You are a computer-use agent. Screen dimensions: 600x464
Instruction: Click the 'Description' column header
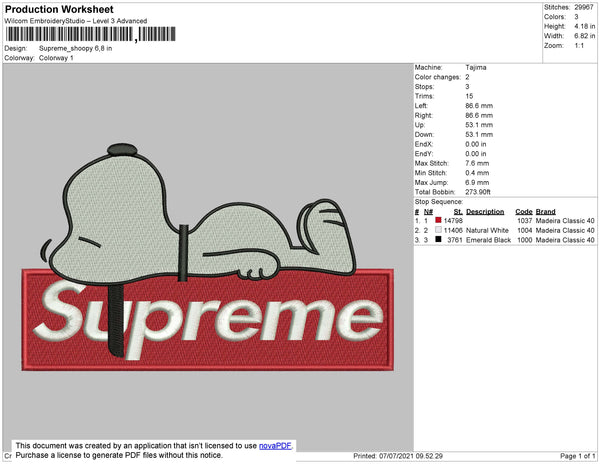point(485,212)
